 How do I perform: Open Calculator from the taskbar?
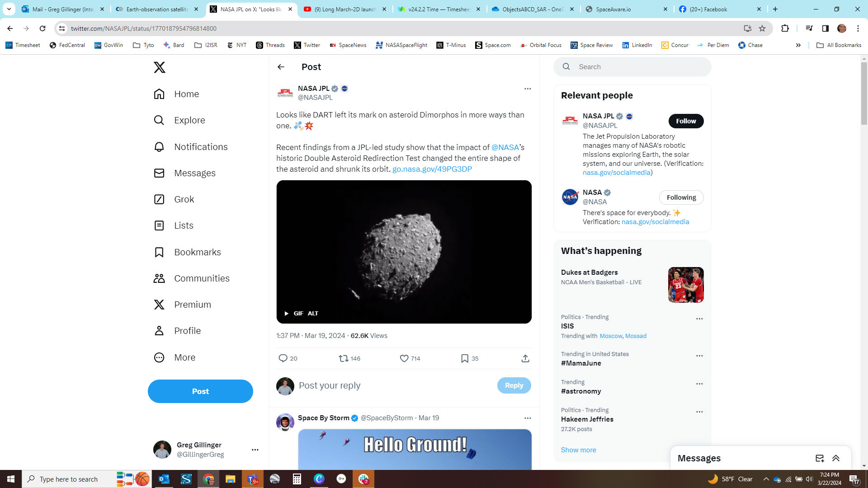[297, 479]
